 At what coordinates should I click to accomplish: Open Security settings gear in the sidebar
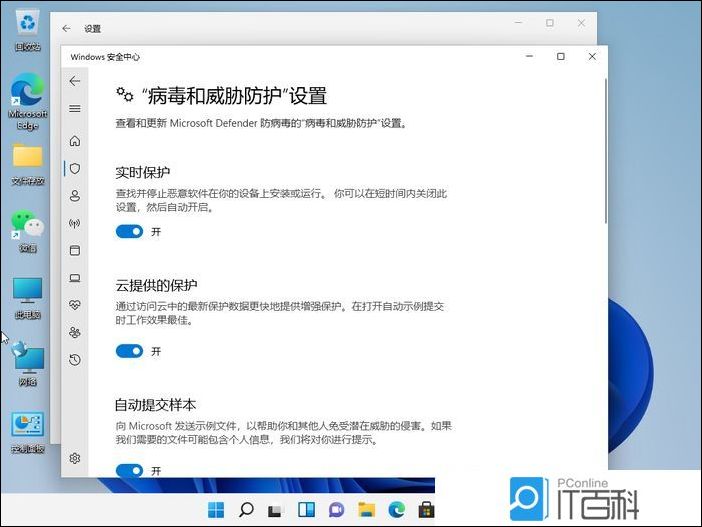point(75,458)
